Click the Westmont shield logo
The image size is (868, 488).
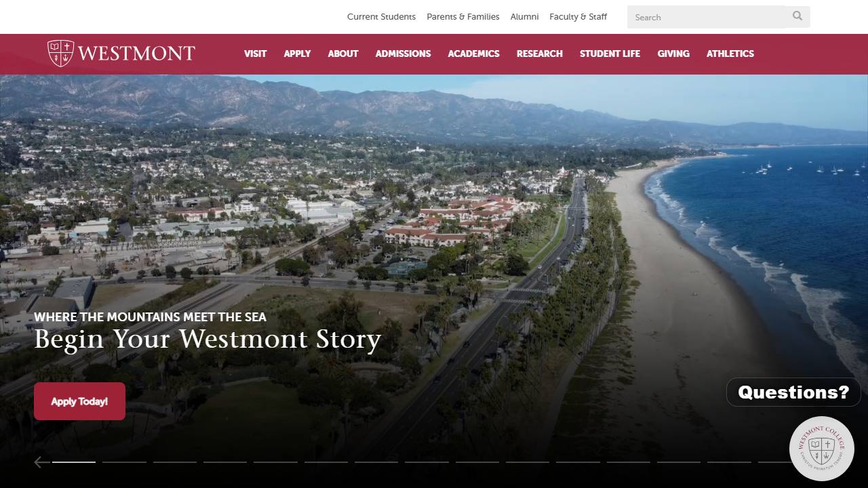60,53
